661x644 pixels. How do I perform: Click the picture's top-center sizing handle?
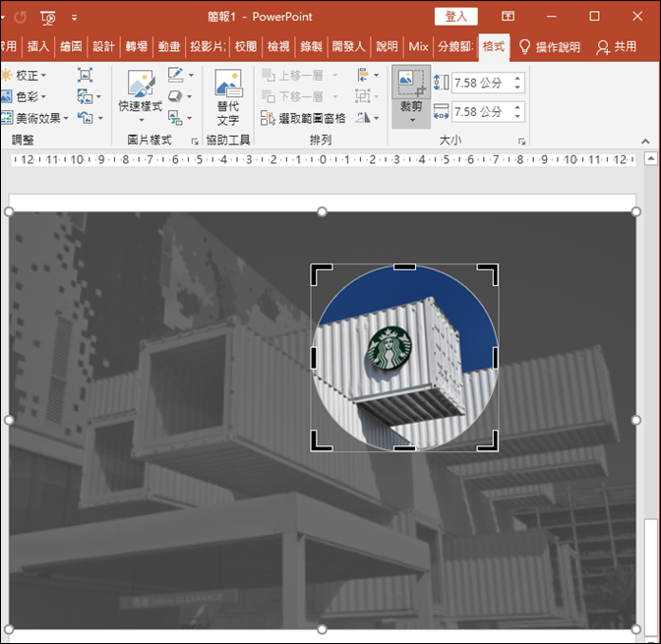pyautogui.click(x=322, y=211)
